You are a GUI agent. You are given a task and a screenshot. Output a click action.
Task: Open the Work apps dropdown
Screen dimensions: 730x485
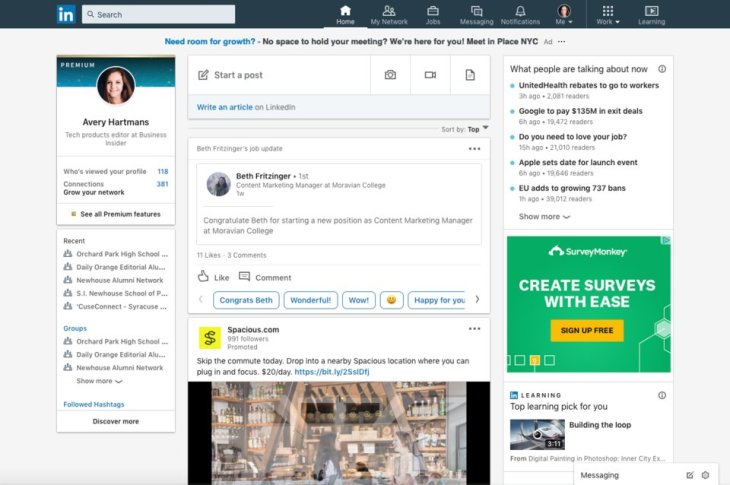[608, 15]
